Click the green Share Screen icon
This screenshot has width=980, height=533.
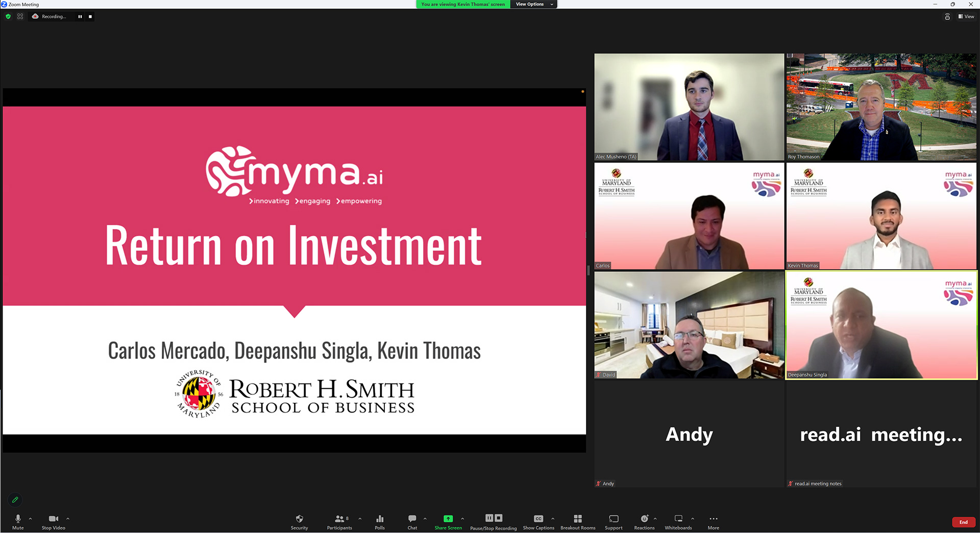click(448, 519)
